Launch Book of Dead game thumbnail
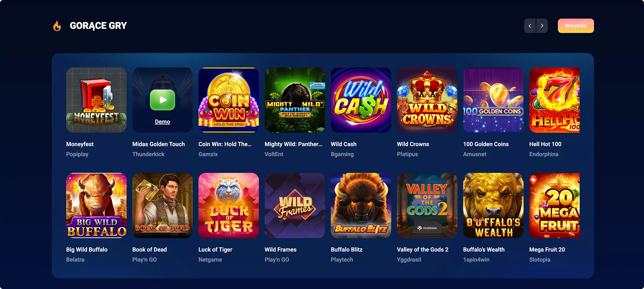 pos(163,205)
